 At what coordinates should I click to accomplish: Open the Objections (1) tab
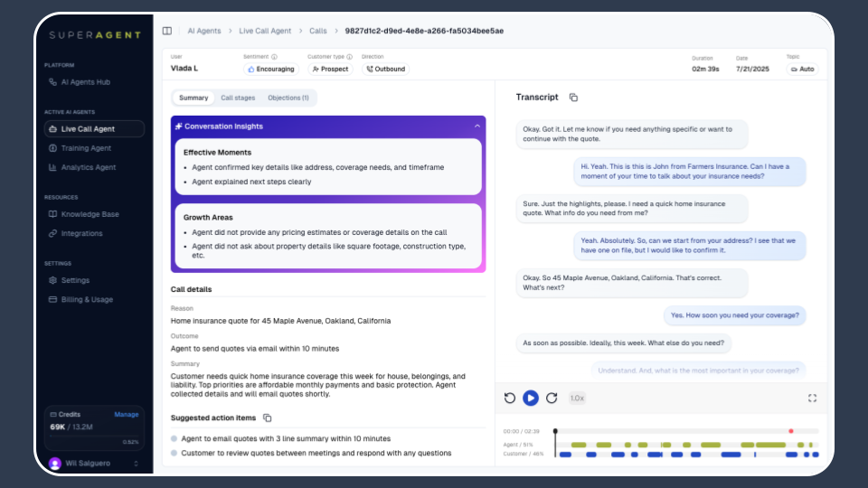coord(288,98)
